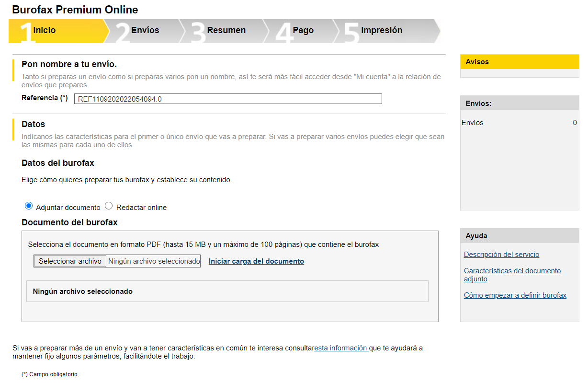Go to step 1 Inicio

pos(45,31)
